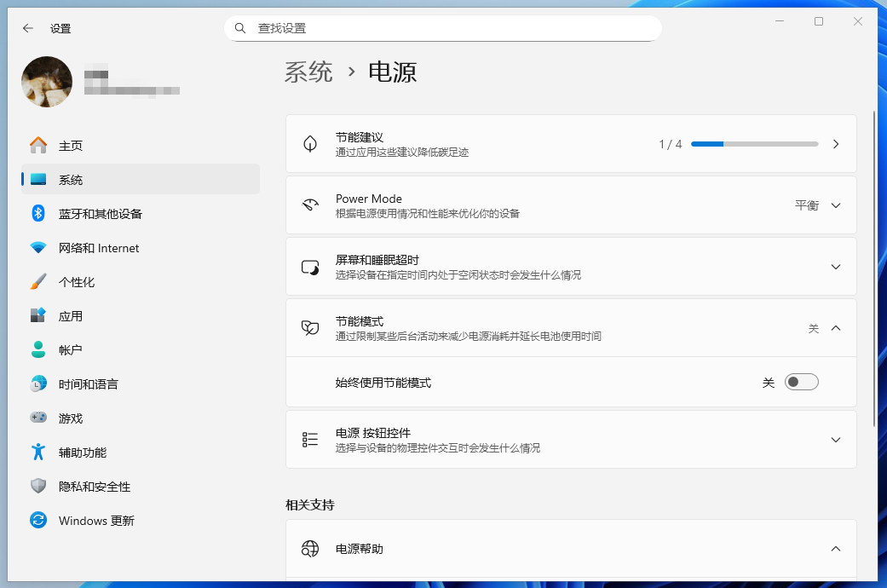Click the Power Mode title text
Screen dimensions: 887x588
(369, 199)
